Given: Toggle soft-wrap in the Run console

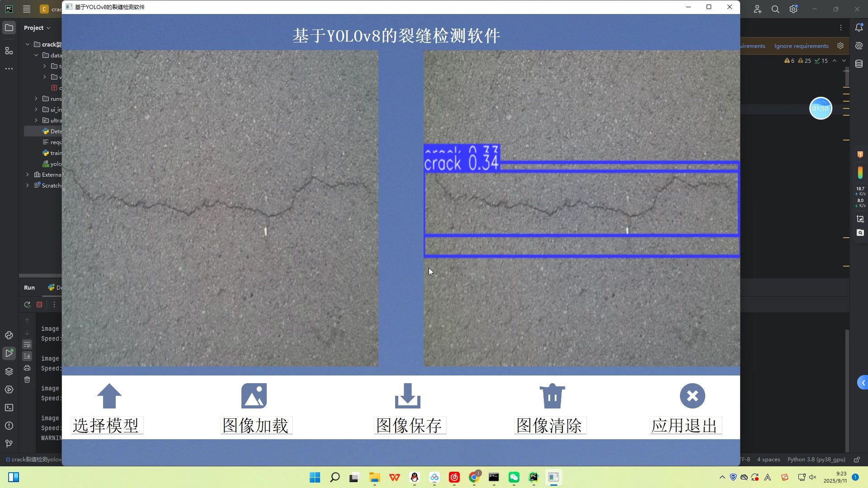Looking at the screenshot, I should coord(27,344).
